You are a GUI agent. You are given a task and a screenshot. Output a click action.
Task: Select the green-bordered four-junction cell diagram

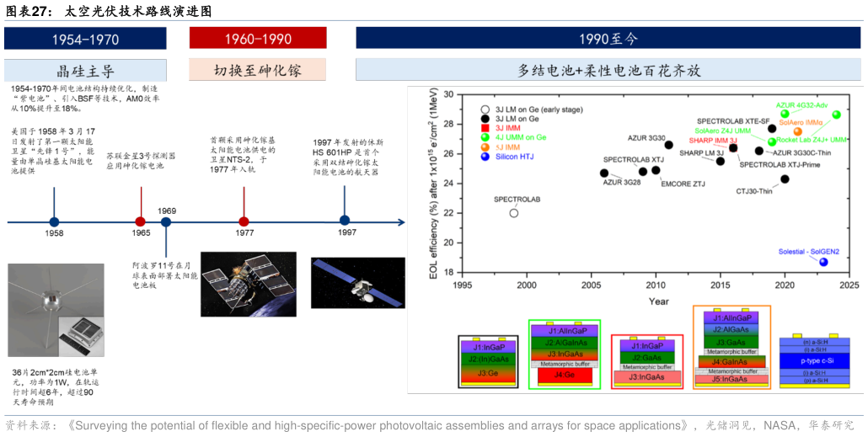coord(564,354)
